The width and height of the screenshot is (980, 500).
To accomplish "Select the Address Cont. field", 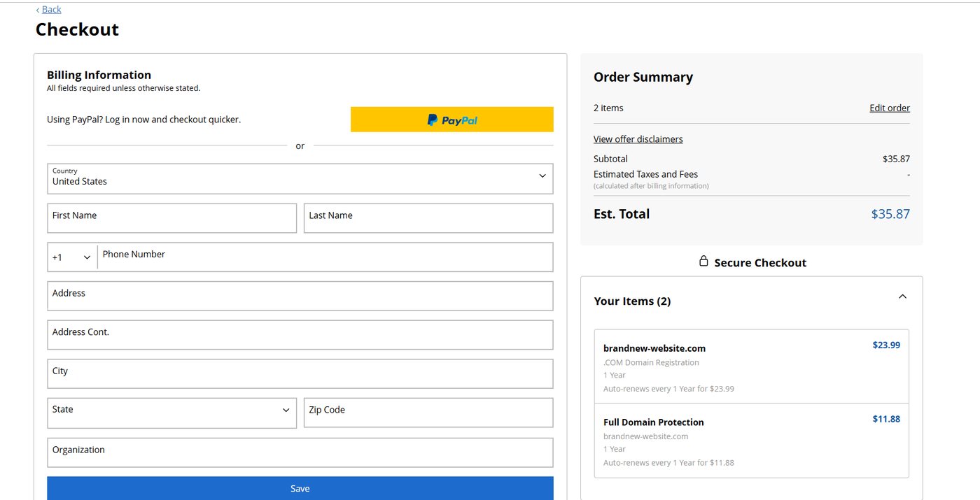I will [300, 335].
